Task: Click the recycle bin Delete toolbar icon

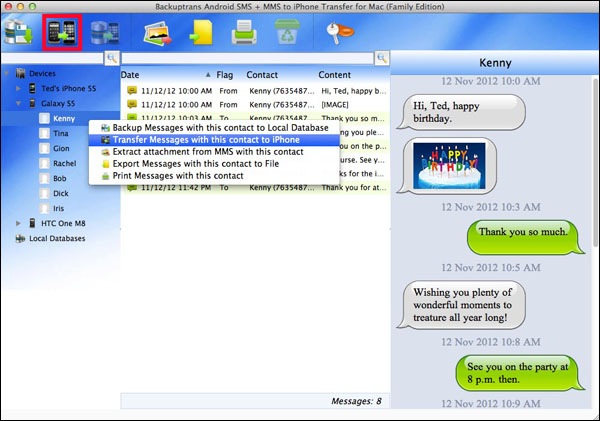Action: [x=287, y=33]
